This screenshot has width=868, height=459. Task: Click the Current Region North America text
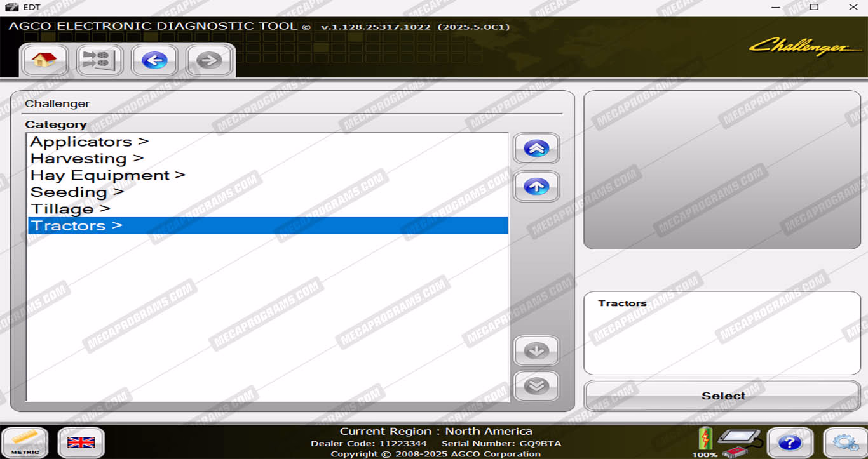click(436, 432)
